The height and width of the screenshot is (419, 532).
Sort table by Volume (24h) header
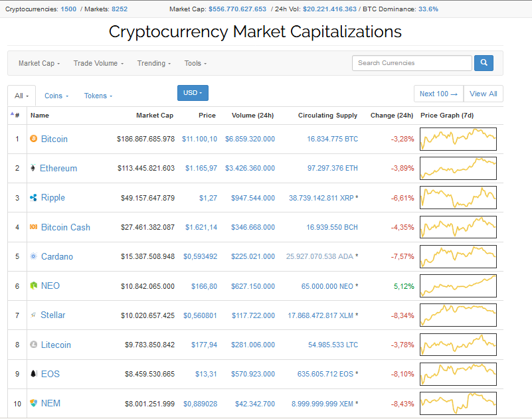(x=252, y=116)
